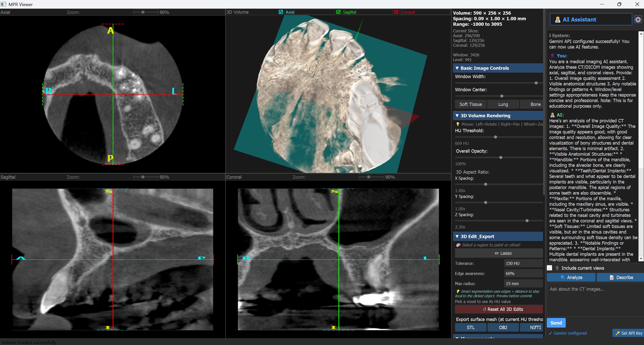This screenshot has width=644, height=345.
Task: Click the magnifier icon on Analyze button
Action: click(562, 277)
